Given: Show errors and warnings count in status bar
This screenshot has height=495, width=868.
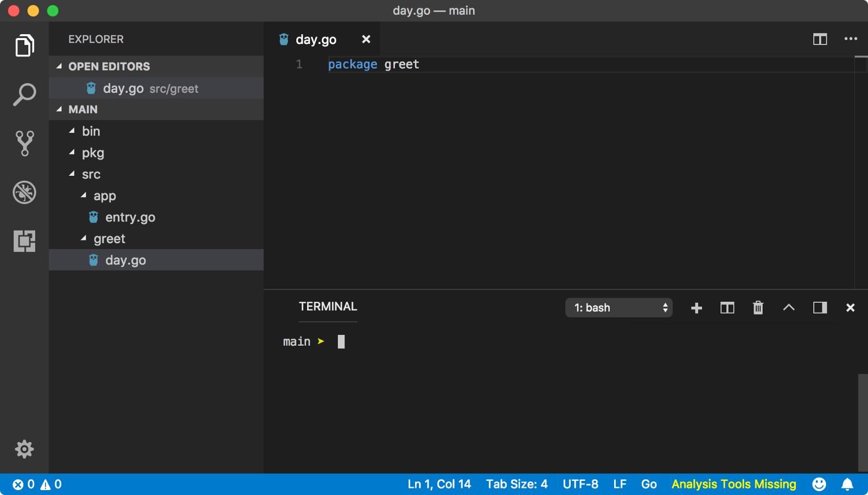Looking at the screenshot, I should (x=37, y=484).
